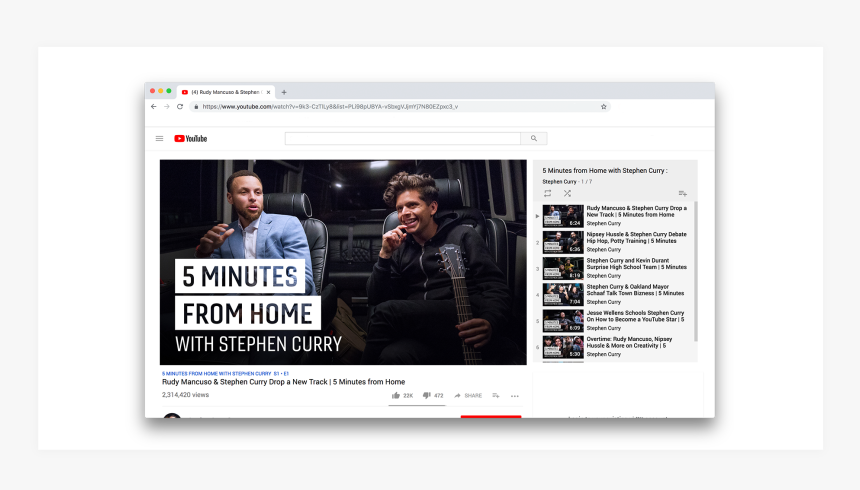Play the 5 Minutes From Home video

(x=343, y=262)
